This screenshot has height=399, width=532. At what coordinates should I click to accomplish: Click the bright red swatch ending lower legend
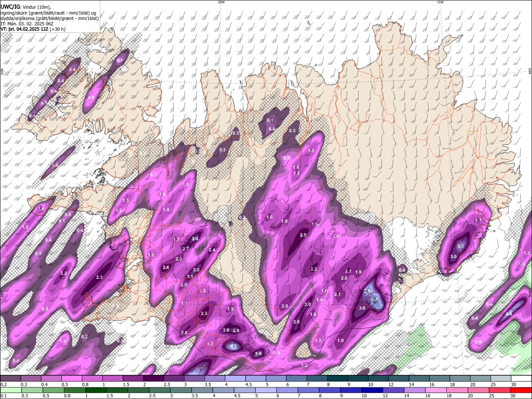pyautogui.click(x=521, y=390)
